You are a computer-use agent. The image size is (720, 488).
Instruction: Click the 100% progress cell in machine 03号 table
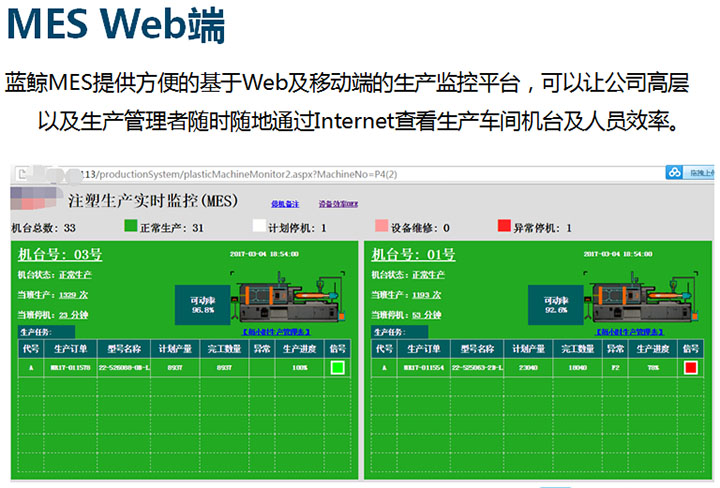tap(300, 368)
